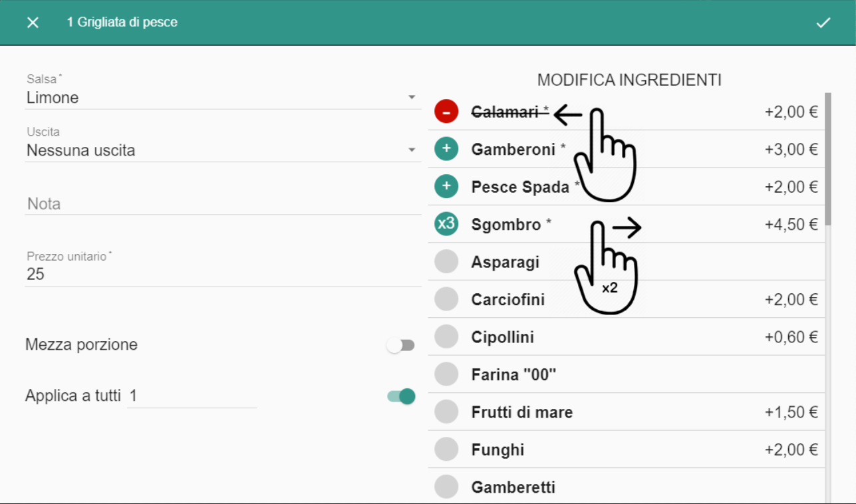Select the Asparagi ingredient circle
The height and width of the screenshot is (504, 856).
point(446,262)
